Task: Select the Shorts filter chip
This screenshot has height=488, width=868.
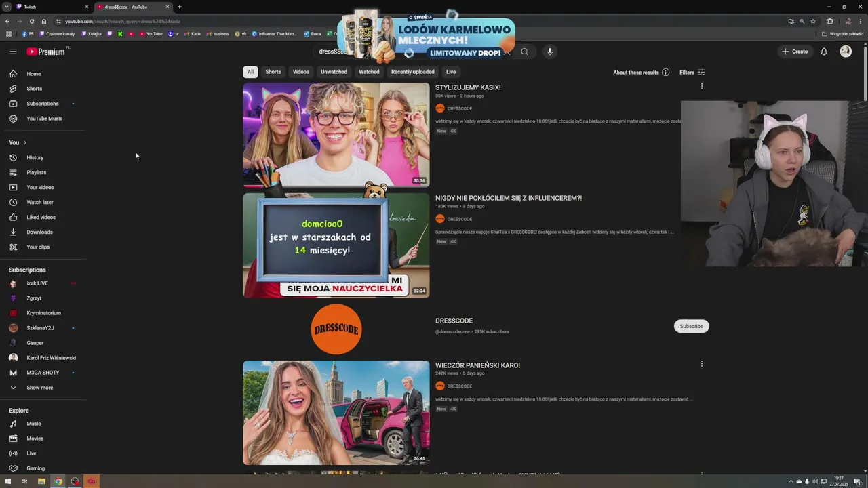Action: [273, 72]
